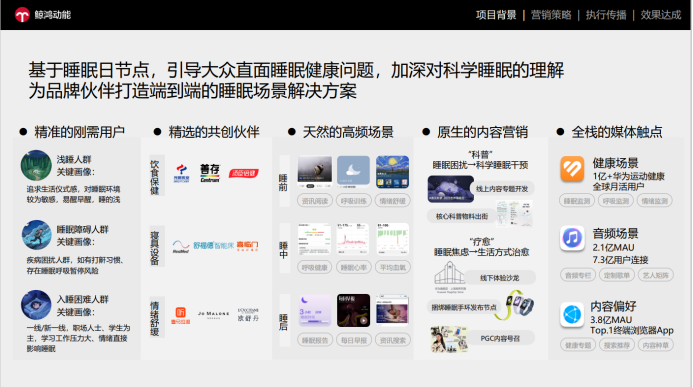Open the panda news thumbnail
Screen dimensions: 693x388
315,172
